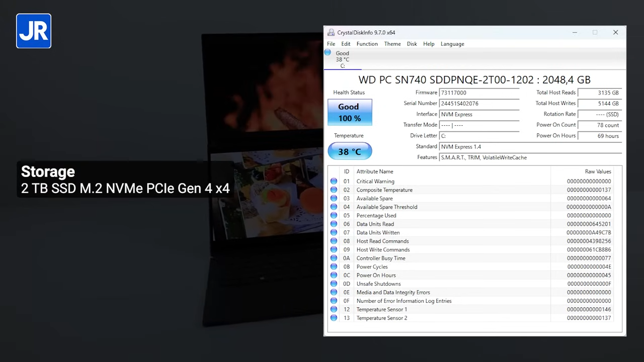The height and width of the screenshot is (362, 644).
Task: Click the JR channel logo
Action: (x=34, y=31)
